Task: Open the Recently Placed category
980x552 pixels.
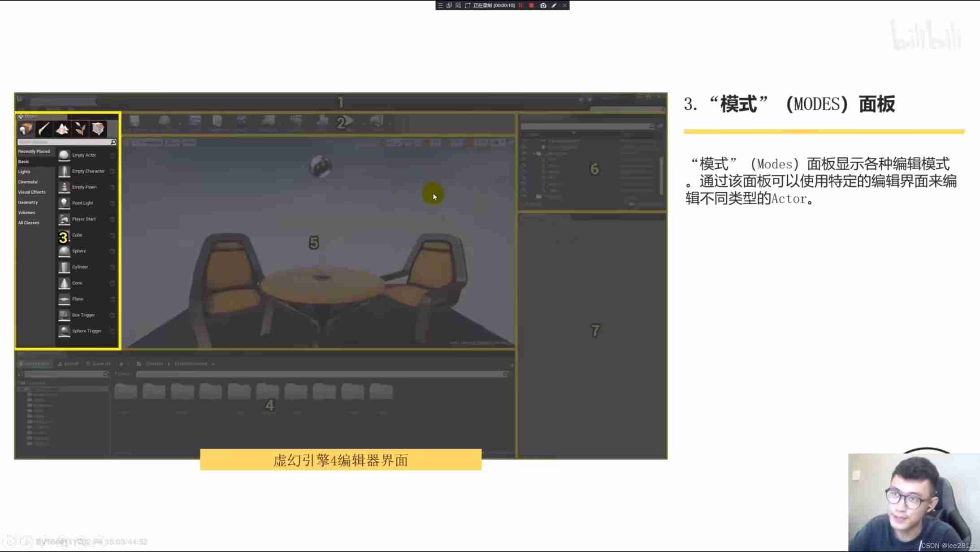Action: 34,151
